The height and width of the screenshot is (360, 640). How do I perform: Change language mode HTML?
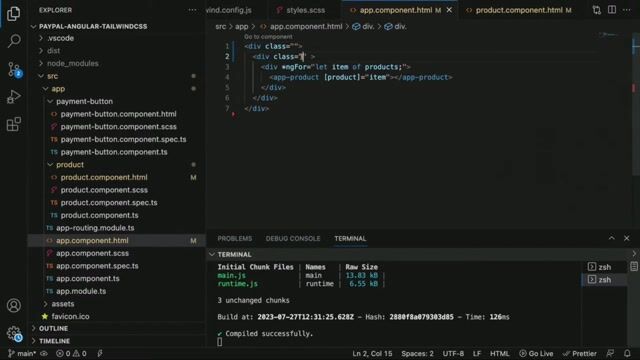(x=500, y=353)
